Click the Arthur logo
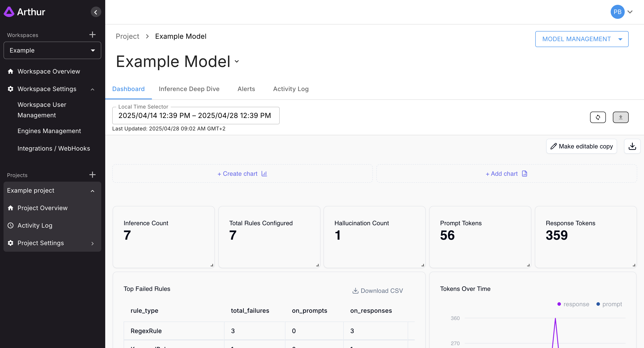 (x=25, y=12)
